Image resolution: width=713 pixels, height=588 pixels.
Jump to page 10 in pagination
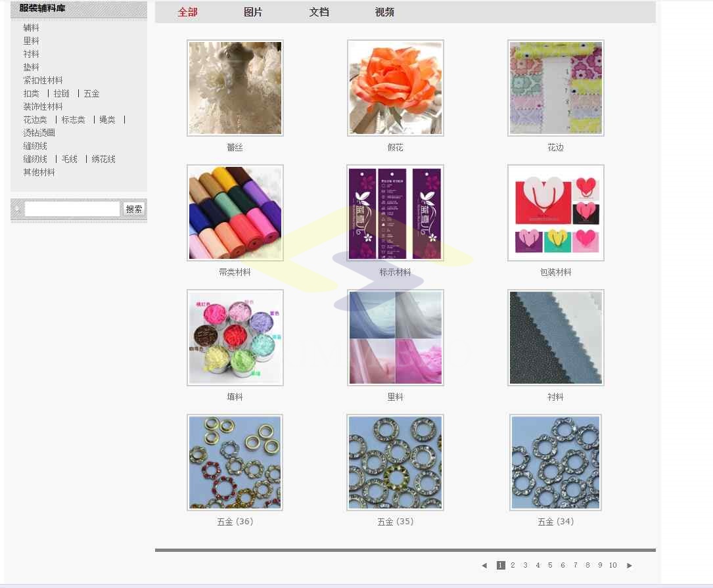pos(612,565)
